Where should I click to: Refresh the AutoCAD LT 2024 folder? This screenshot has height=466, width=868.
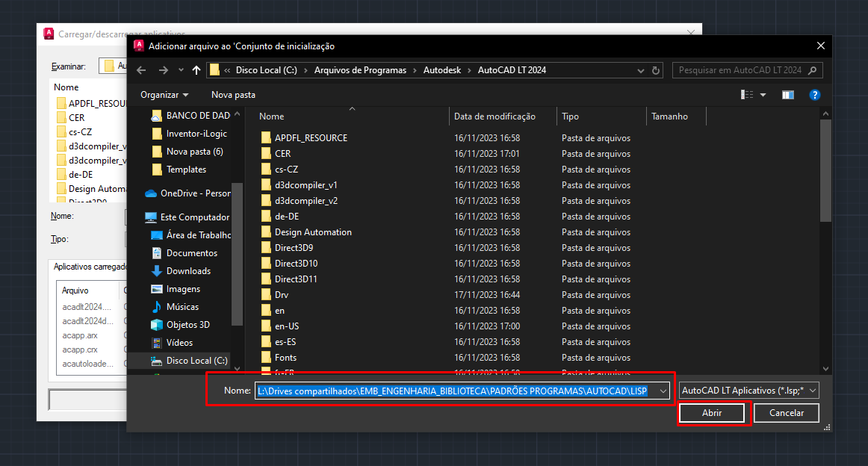[x=656, y=70]
